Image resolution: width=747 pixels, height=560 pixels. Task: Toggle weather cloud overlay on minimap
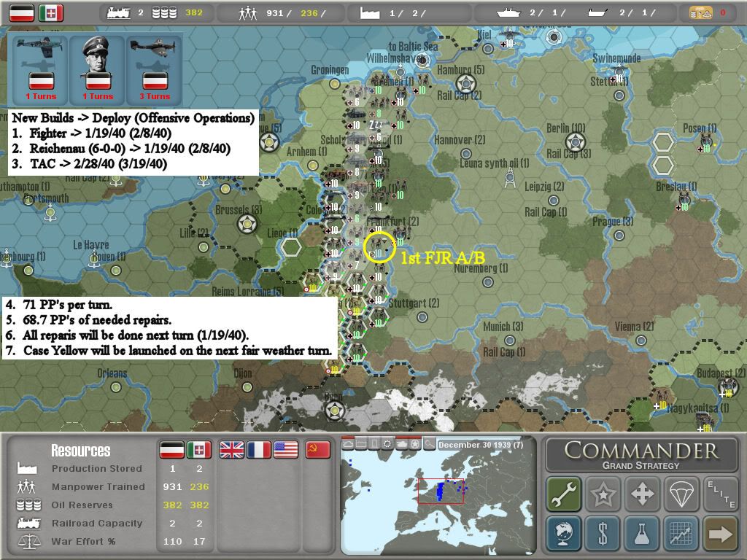pyautogui.click(x=348, y=444)
